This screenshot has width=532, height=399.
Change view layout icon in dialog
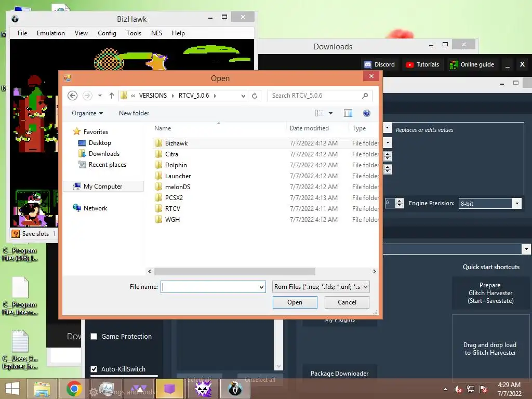tap(320, 113)
